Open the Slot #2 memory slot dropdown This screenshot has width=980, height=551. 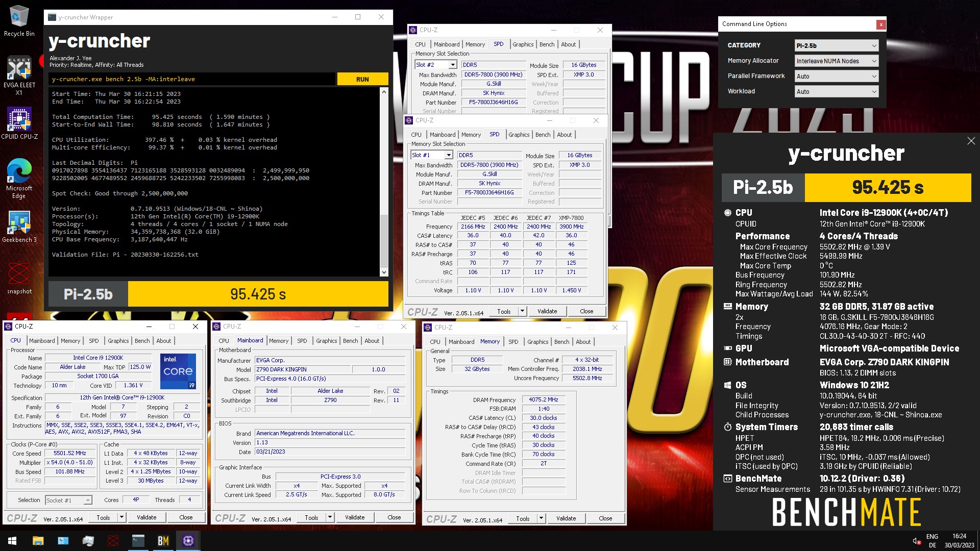452,65
